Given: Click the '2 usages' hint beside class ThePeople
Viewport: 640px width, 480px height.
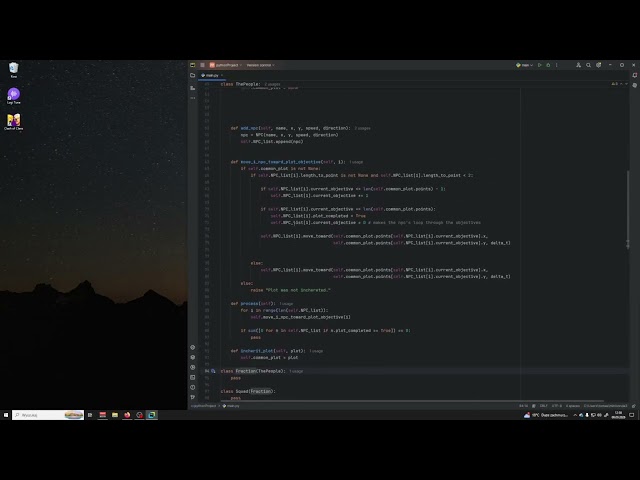Looking at the screenshot, I should pos(272,84).
